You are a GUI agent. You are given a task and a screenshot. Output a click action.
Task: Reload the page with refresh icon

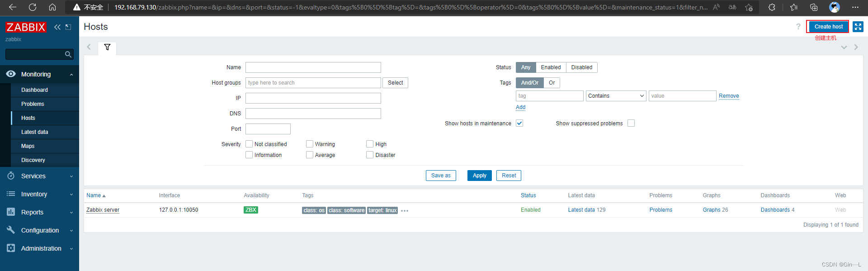(x=33, y=7)
